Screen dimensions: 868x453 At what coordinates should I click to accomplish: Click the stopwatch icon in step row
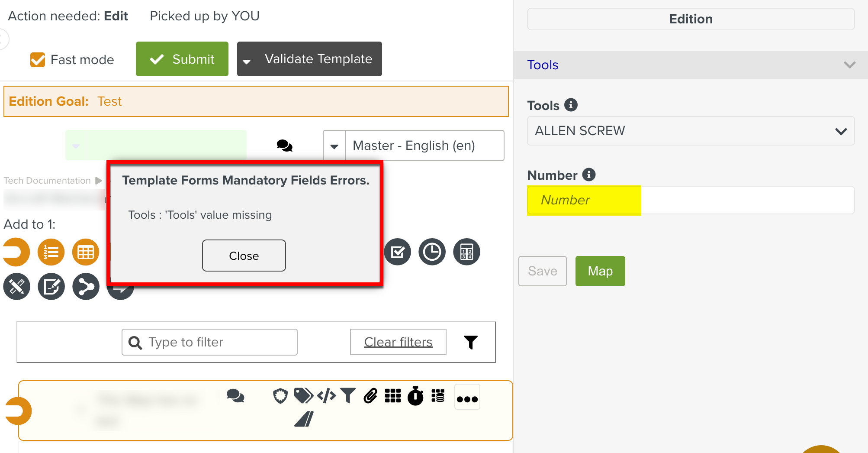(x=415, y=396)
